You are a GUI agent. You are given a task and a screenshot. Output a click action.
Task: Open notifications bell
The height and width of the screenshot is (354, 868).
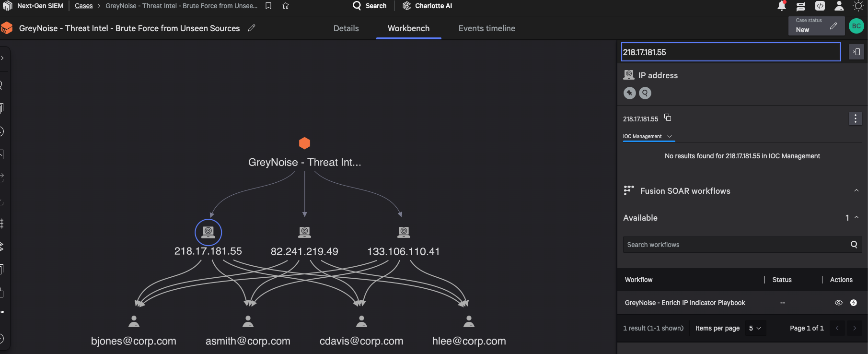782,6
